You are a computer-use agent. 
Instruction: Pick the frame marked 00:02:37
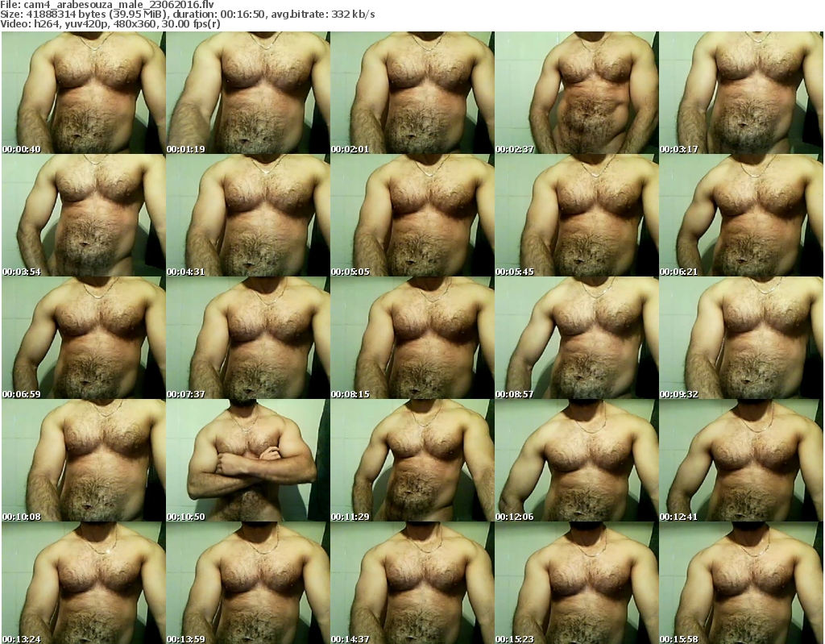576,93
